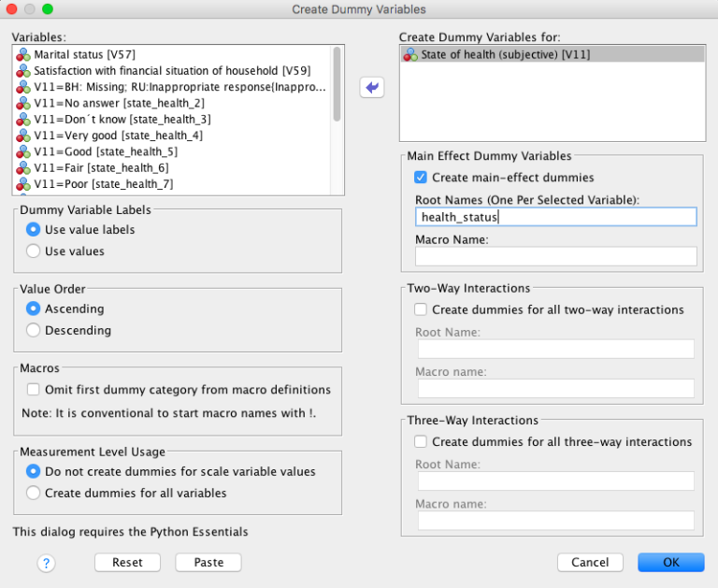Click the V11=Poor variable icon
The image size is (718, 588).
23,184
